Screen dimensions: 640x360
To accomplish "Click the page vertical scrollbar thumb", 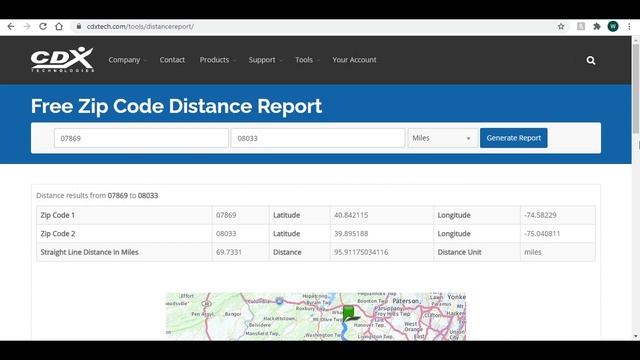I will [636, 88].
